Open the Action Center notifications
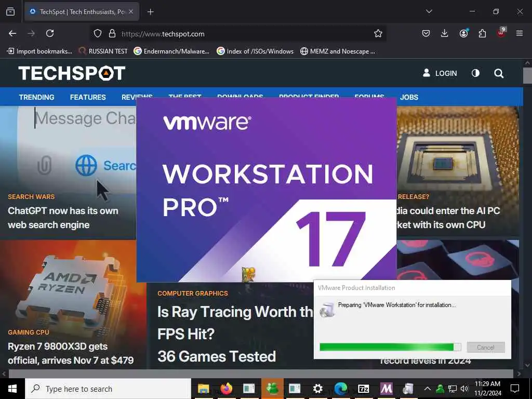The height and width of the screenshot is (399, 532). pyautogui.click(x=515, y=389)
